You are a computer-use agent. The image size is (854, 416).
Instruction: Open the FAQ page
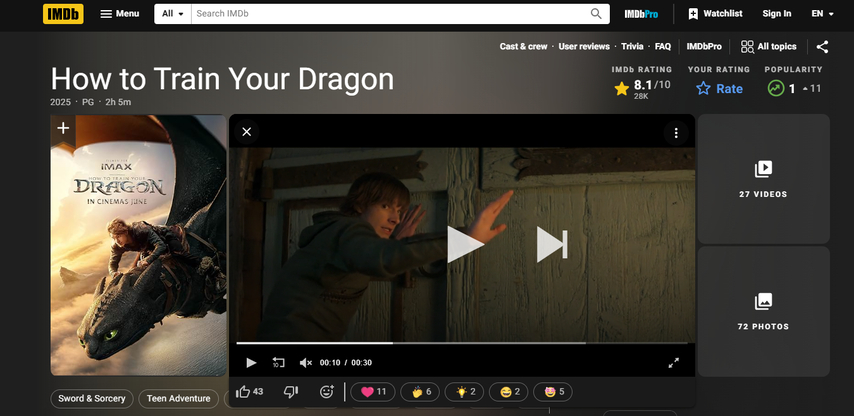click(663, 46)
